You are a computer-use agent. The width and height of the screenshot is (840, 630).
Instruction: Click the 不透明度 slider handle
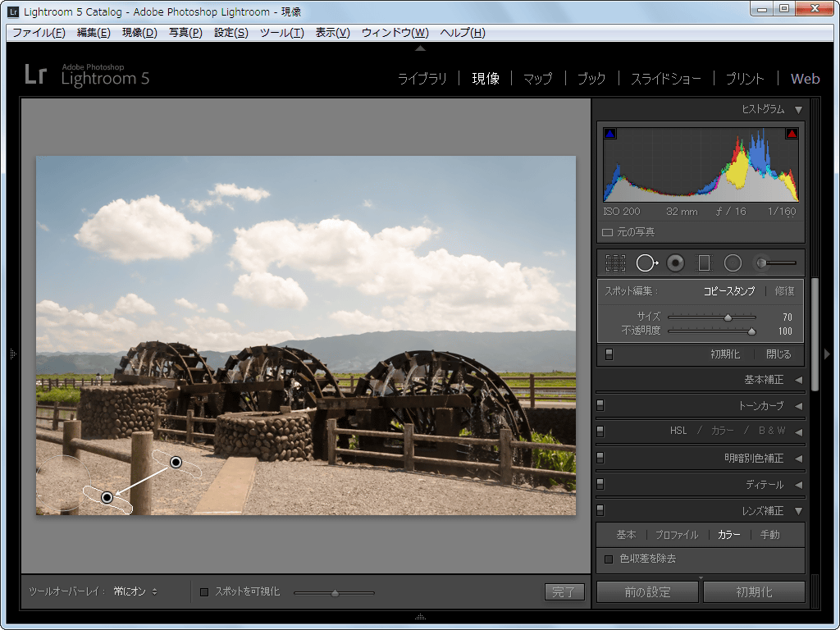point(751,331)
